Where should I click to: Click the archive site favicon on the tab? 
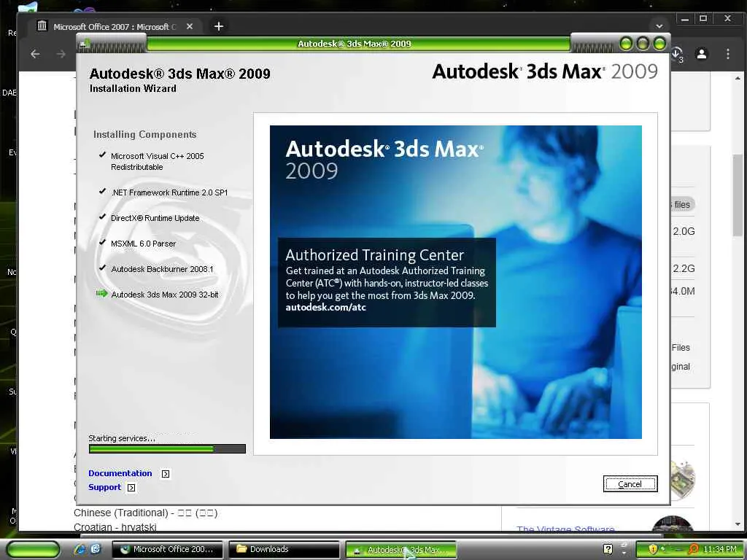42,26
